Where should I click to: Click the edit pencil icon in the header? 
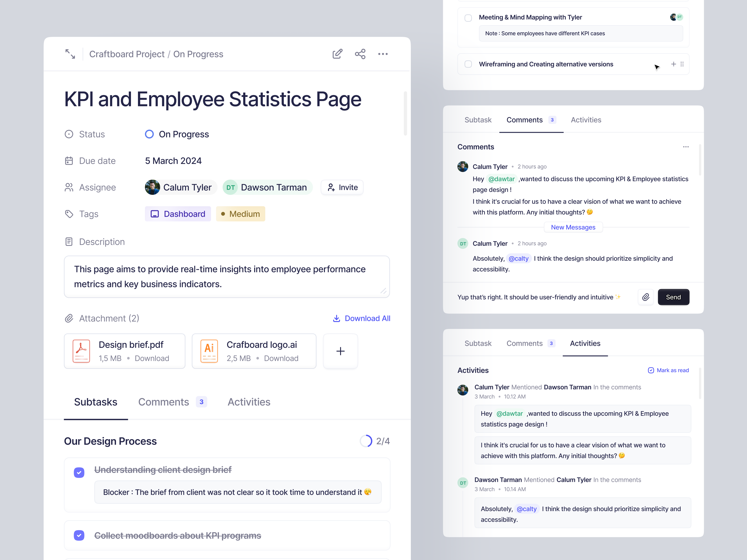pyautogui.click(x=337, y=54)
